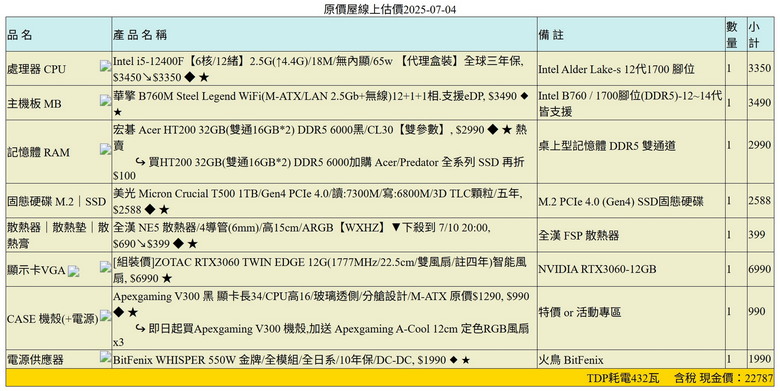Click the note NVIDIA RTX3060-12GB
This screenshot has width=780, height=391.
[x=597, y=269]
